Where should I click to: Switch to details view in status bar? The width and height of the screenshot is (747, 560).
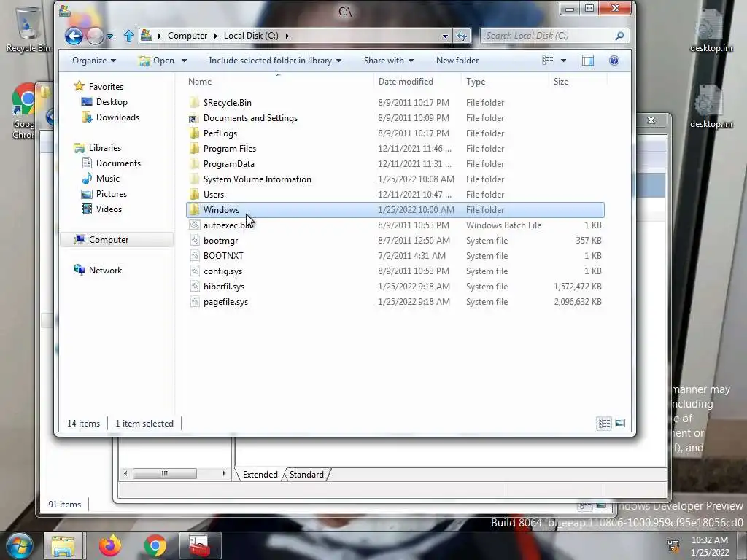[604, 423]
